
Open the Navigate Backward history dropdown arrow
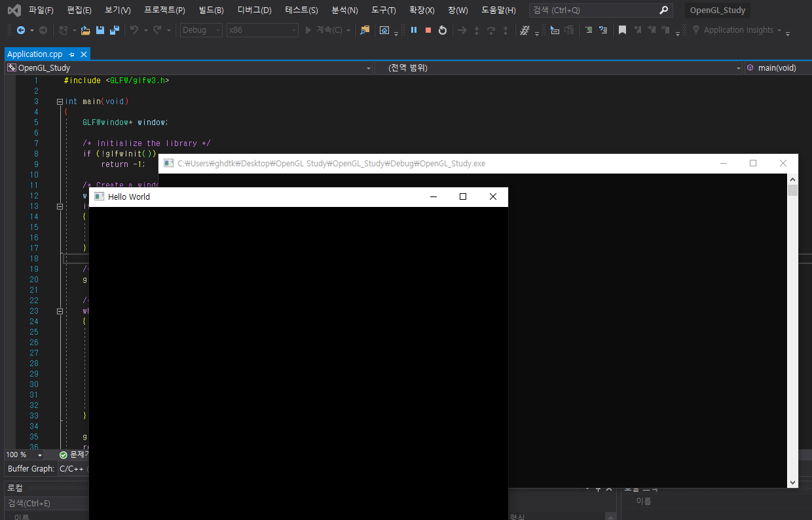pyautogui.click(x=31, y=30)
